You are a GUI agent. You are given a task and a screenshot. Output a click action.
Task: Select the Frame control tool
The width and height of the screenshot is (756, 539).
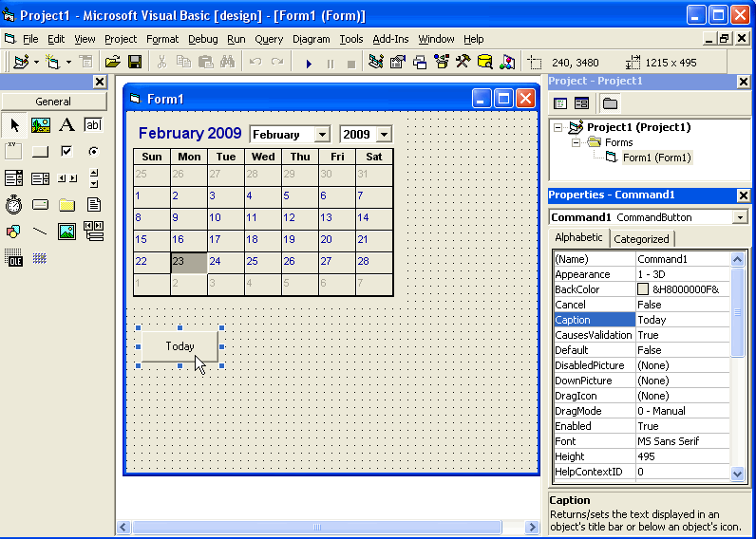pyautogui.click(x=14, y=152)
